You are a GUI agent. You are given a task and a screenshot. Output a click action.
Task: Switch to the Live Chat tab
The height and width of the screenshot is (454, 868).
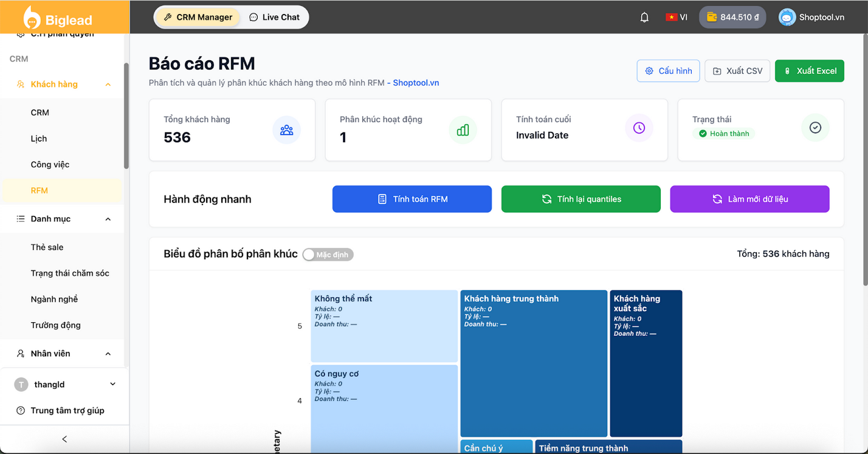[275, 17]
